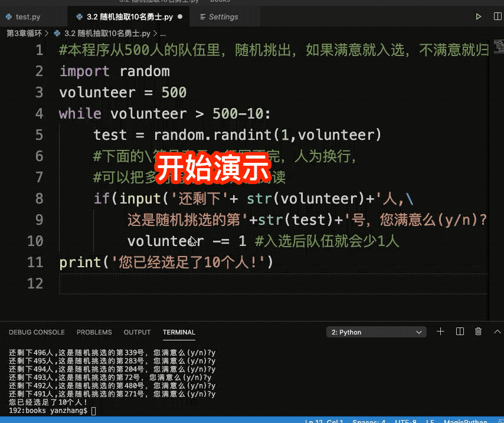Switch to the OUTPUT panel tab
The width and height of the screenshot is (504, 423).
coord(137,332)
